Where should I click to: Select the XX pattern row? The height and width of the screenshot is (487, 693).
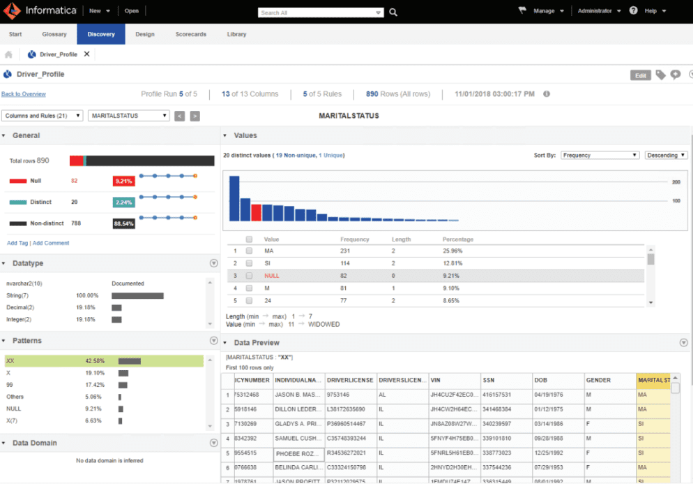[x=104, y=361]
